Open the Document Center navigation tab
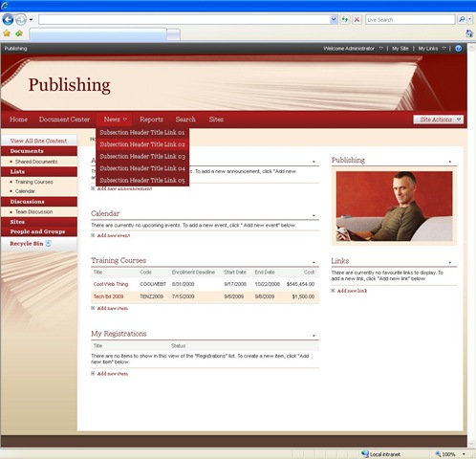 64,120
